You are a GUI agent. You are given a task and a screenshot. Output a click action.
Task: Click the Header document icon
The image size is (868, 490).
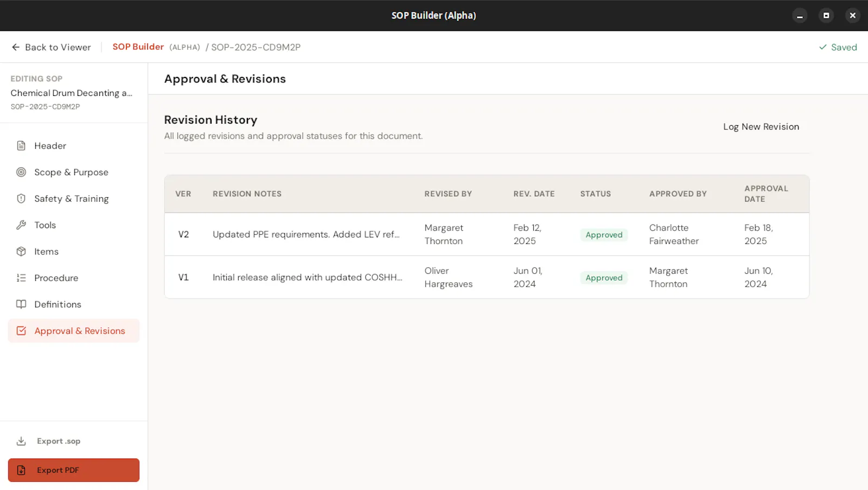[x=21, y=146]
